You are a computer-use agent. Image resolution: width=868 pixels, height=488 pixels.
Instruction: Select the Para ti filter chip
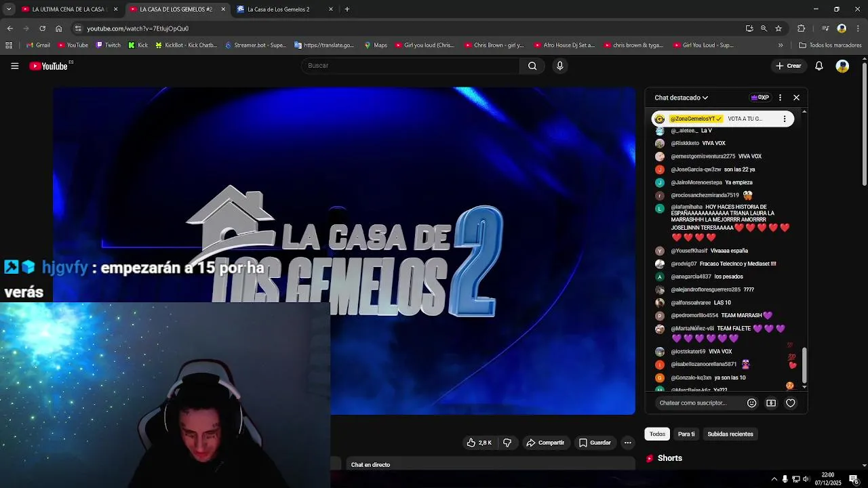tap(686, 434)
